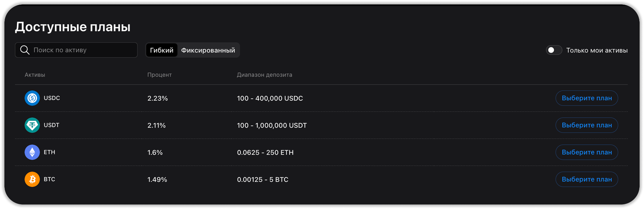Viewport: 644px width, 209px height.
Task: Choose 'Выберите план' for ETH
Action: [x=586, y=152]
